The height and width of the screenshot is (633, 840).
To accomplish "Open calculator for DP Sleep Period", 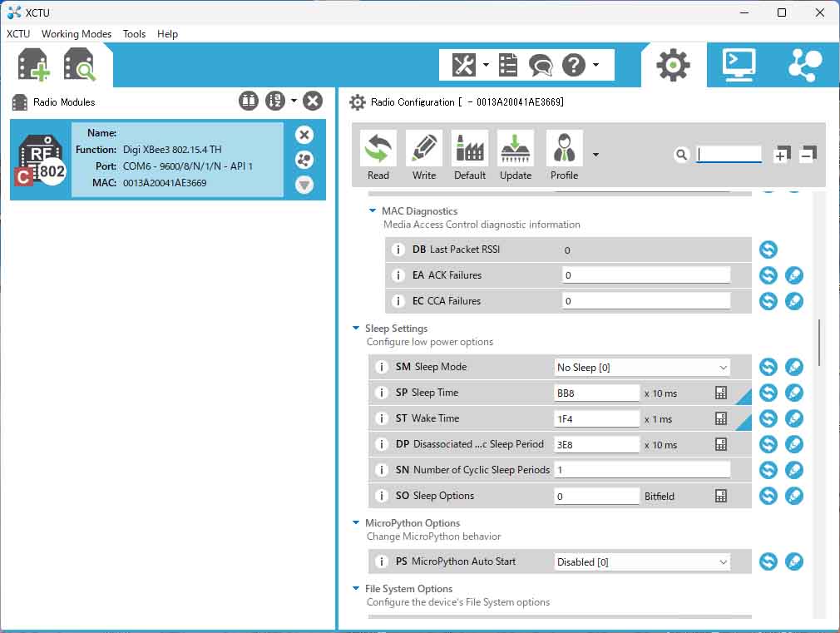I will click(721, 444).
